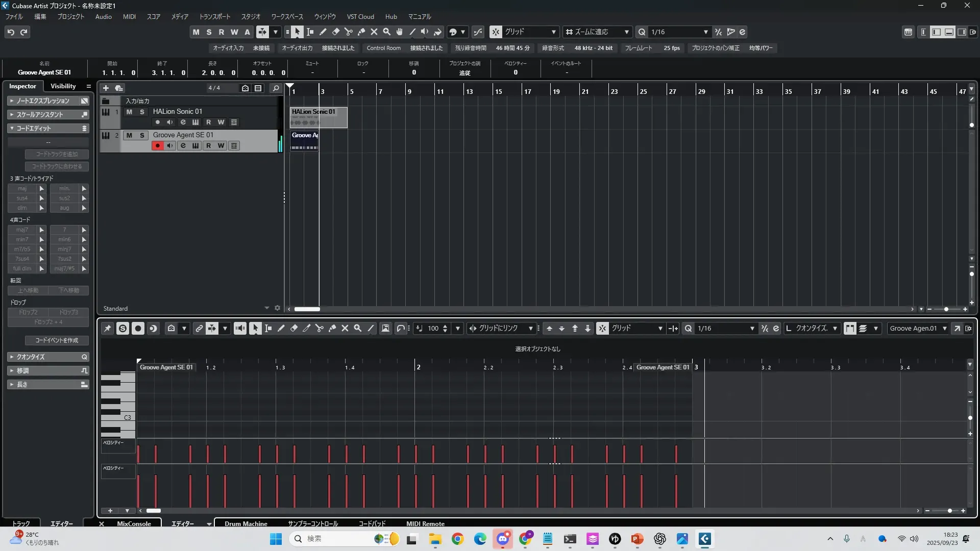
Task: Toggle record enable on Groove Agent SE 01
Action: 157,145
